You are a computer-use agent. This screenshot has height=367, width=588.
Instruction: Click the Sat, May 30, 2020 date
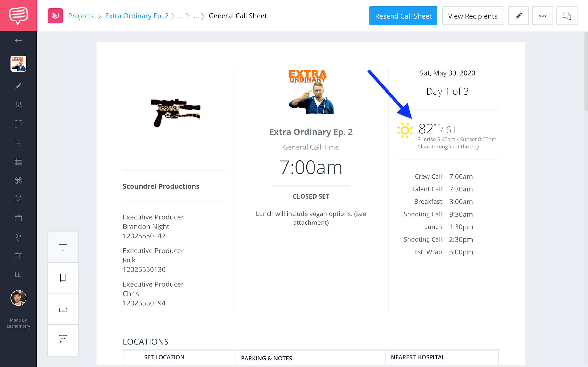447,73
